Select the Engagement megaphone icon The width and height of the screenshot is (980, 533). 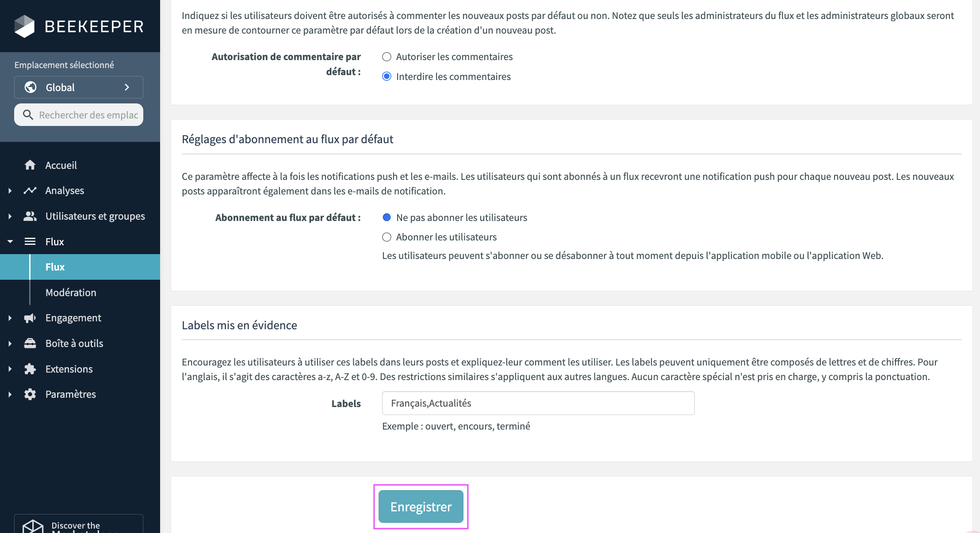[30, 317]
